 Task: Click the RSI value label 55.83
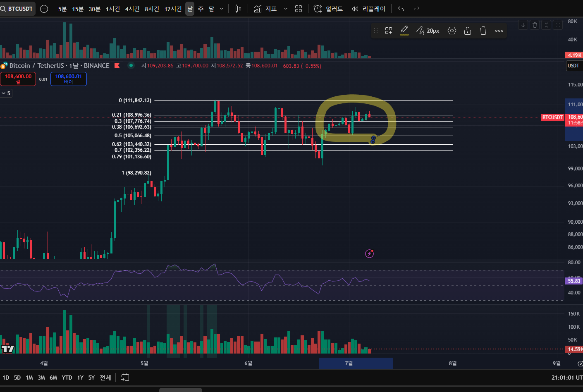point(574,281)
